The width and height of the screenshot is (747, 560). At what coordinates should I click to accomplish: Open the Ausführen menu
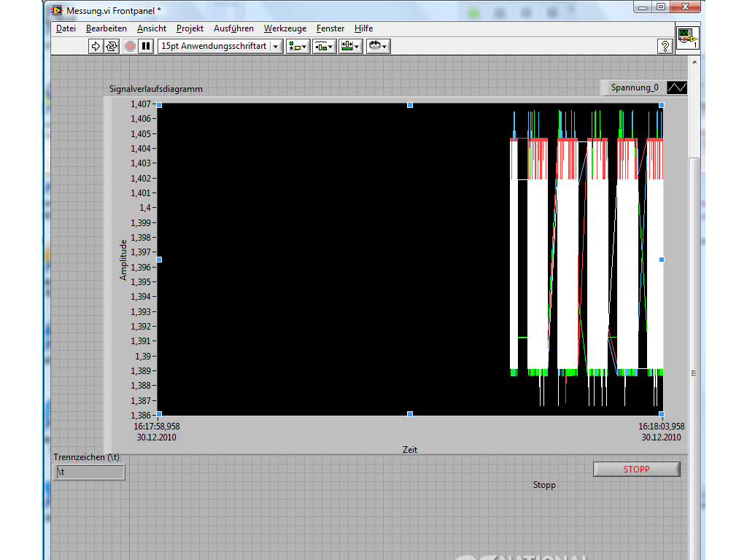[233, 28]
